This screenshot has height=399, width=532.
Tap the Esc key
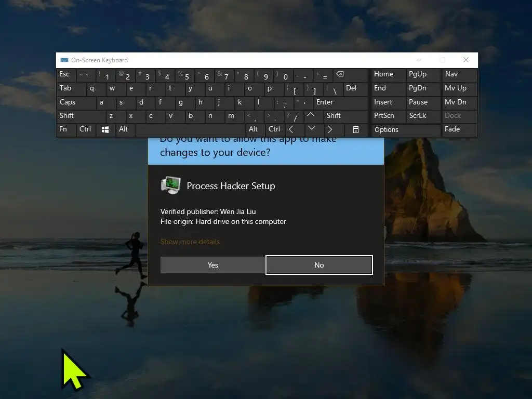click(66, 75)
